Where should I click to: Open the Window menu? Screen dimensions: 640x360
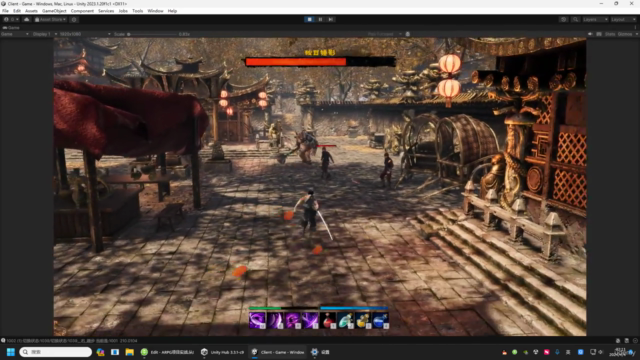(155, 11)
